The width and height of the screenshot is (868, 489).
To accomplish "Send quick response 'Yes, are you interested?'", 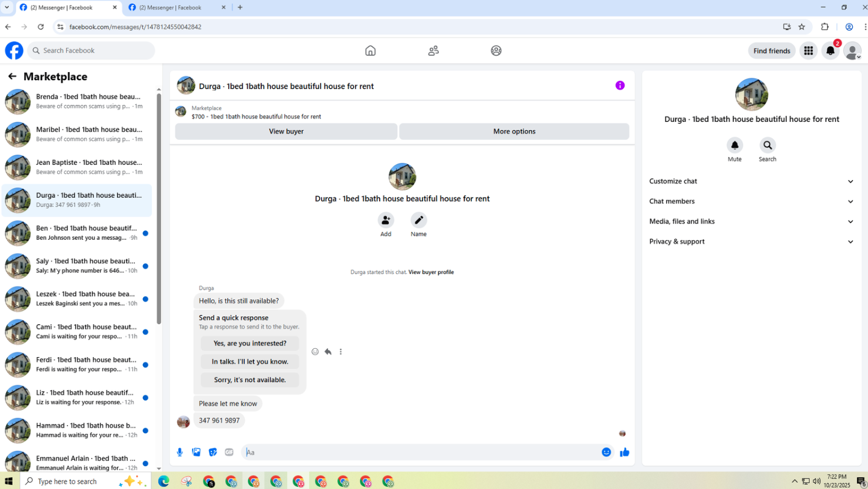I will click(x=250, y=343).
